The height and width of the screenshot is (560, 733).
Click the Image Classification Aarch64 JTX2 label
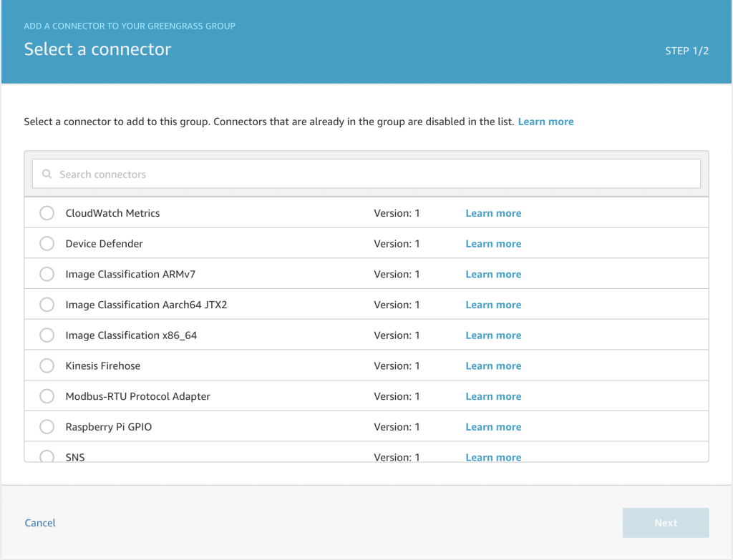(x=146, y=305)
